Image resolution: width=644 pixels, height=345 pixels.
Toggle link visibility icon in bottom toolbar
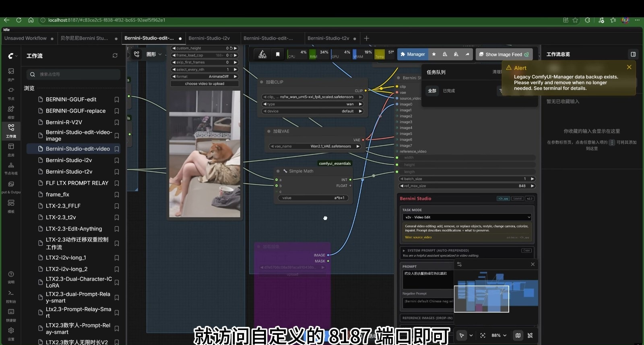tap(530, 335)
